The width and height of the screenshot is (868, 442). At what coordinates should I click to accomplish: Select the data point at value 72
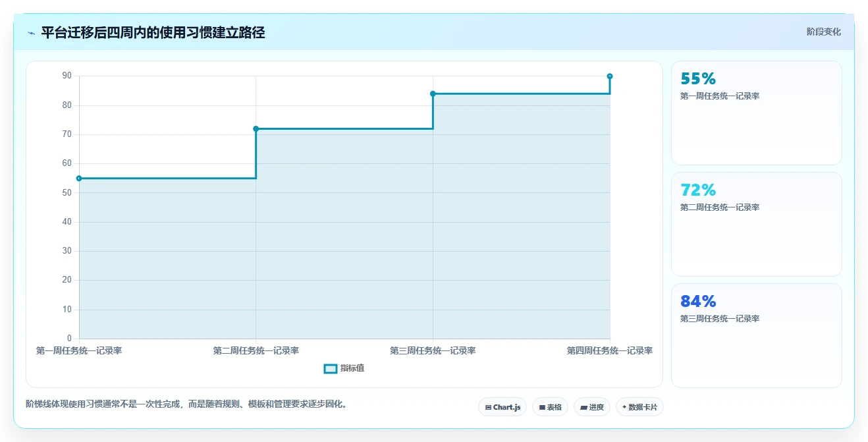[256, 128]
